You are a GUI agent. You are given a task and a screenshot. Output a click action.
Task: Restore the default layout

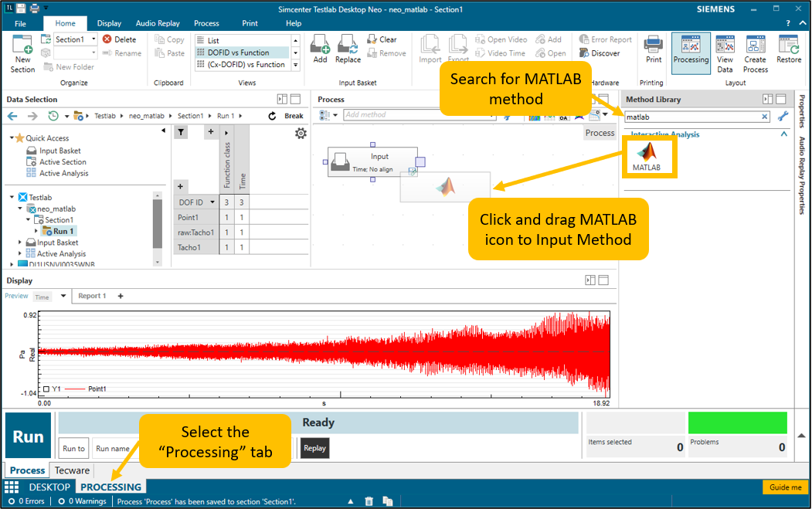(x=789, y=49)
